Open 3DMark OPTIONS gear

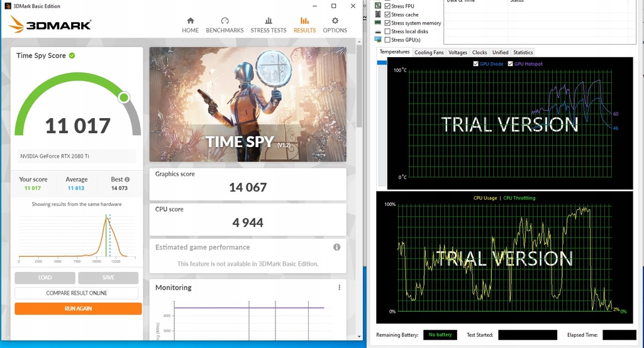click(x=335, y=25)
